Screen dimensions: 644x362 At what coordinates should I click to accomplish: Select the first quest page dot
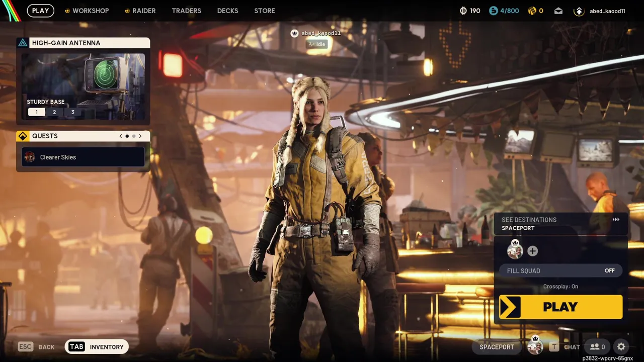click(x=127, y=136)
